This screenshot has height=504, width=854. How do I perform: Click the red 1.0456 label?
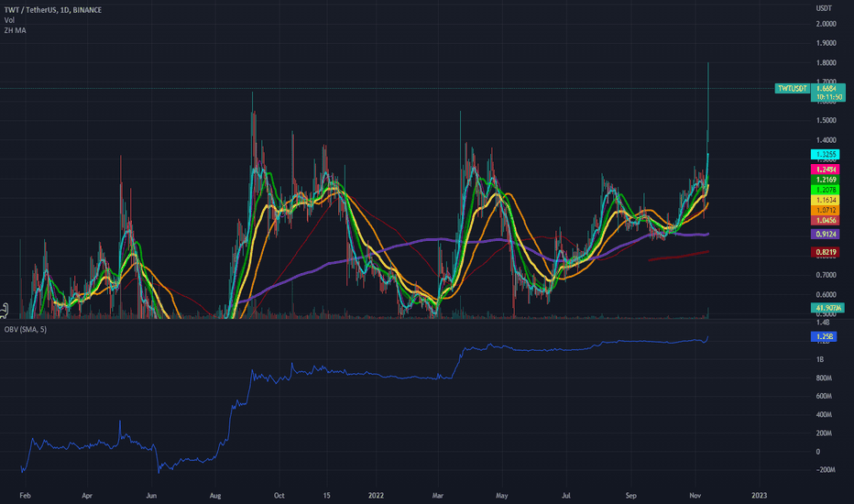click(x=825, y=220)
